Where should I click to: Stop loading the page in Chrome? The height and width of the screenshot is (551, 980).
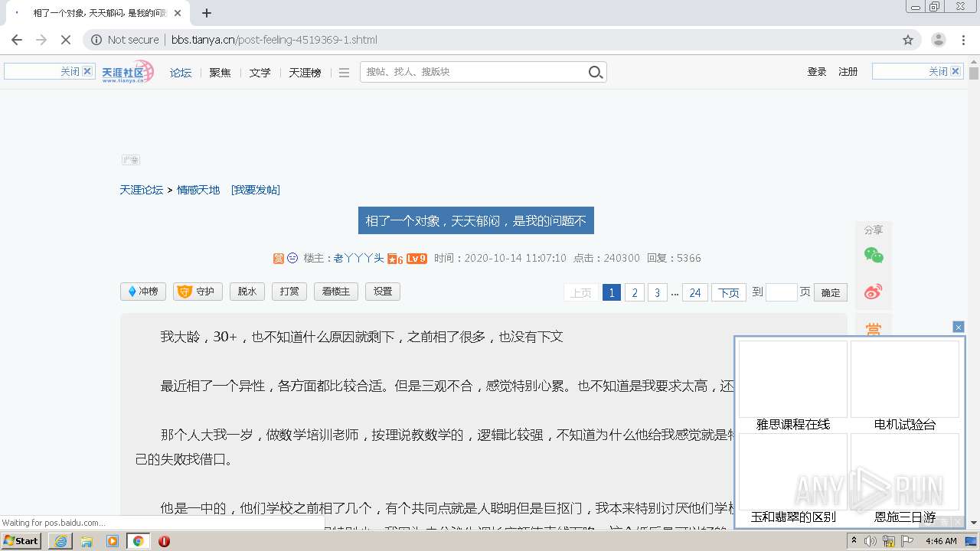pos(65,40)
